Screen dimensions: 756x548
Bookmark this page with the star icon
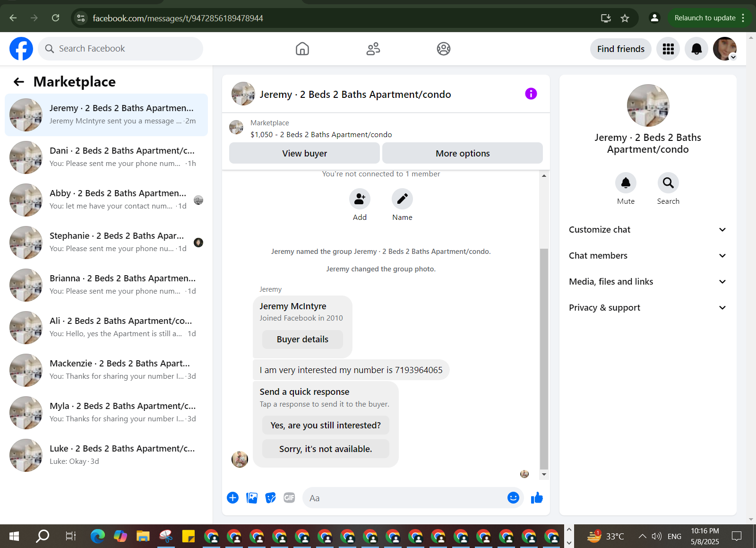pyautogui.click(x=625, y=18)
